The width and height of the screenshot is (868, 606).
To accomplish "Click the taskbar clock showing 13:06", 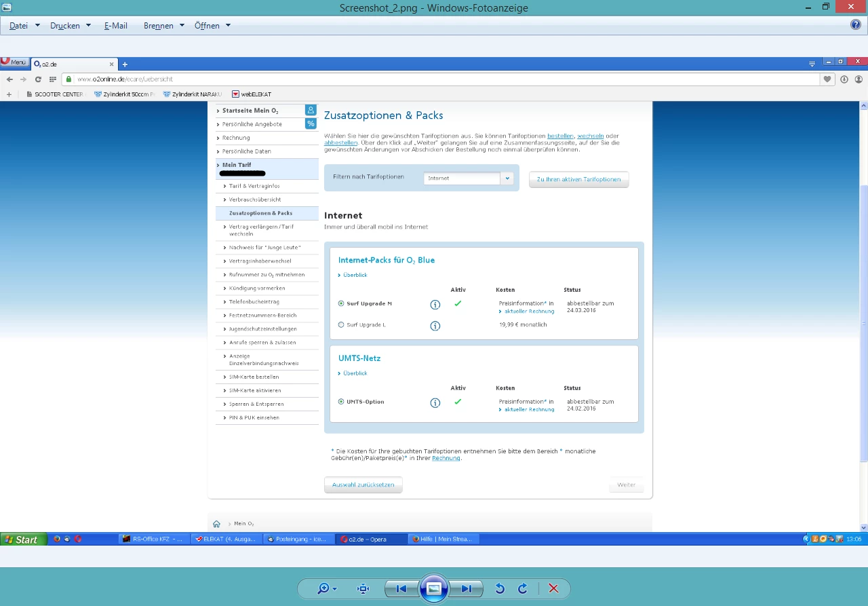I will tap(854, 539).
